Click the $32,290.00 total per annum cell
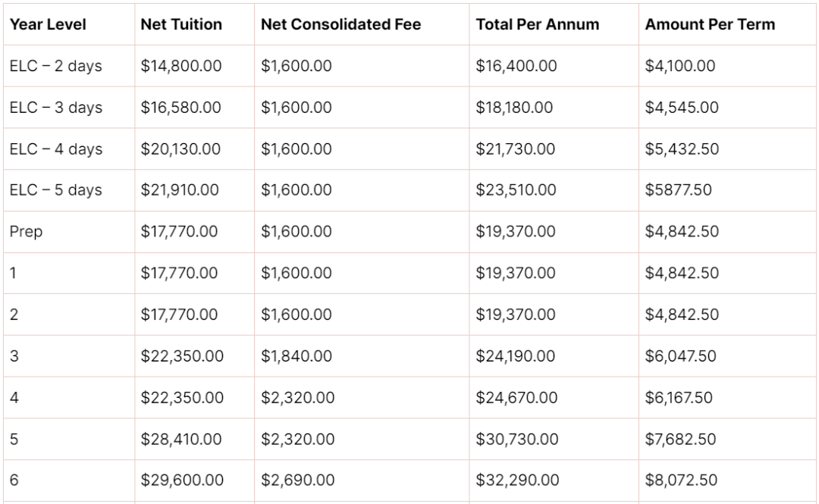 517,480
